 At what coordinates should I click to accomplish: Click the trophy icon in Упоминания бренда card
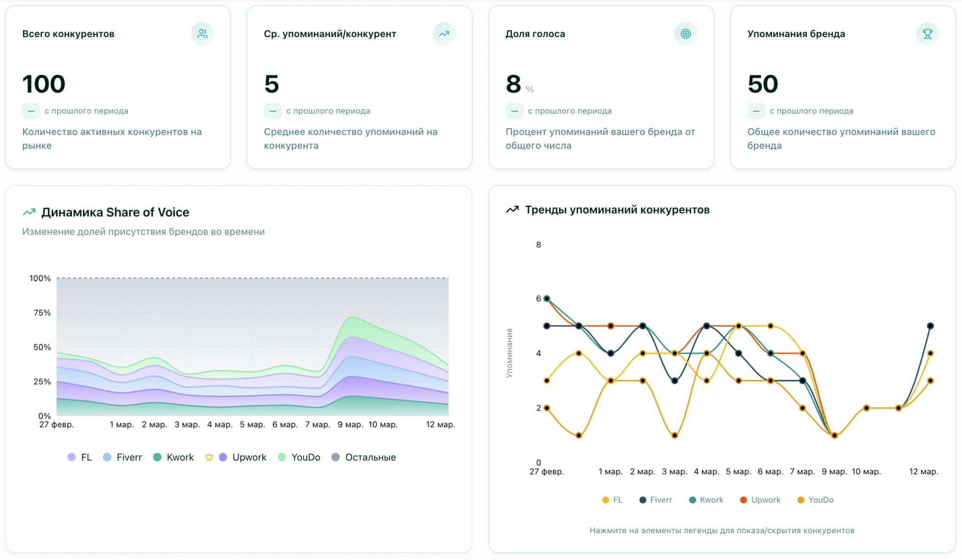coord(927,34)
